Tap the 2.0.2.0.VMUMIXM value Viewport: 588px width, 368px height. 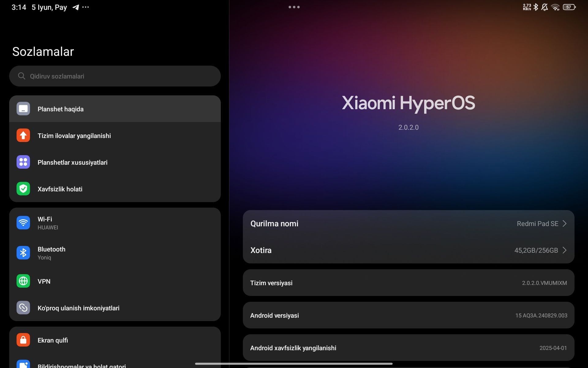545,283
